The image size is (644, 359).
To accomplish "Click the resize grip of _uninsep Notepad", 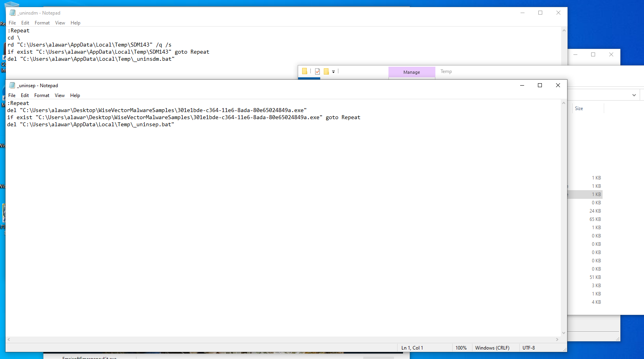I will [565, 350].
